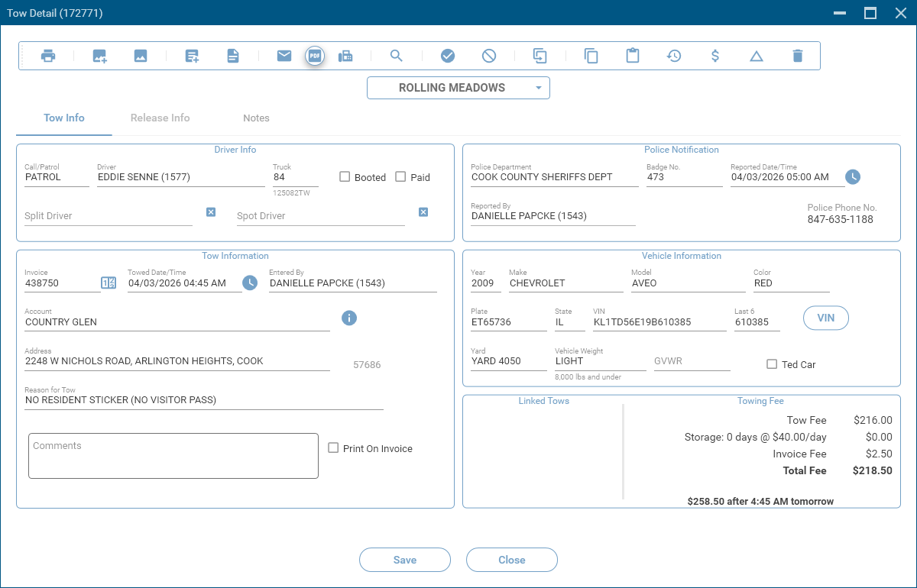Toggle the Ted Car checkbox
This screenshot has width=917, height=588.
click(x=772, y=364)
